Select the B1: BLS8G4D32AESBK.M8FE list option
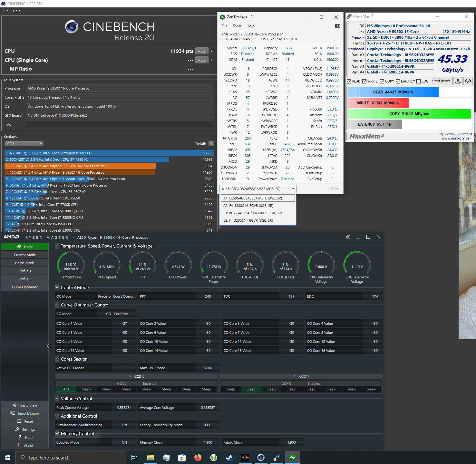The image size is (476, 464). click(257, 213)
